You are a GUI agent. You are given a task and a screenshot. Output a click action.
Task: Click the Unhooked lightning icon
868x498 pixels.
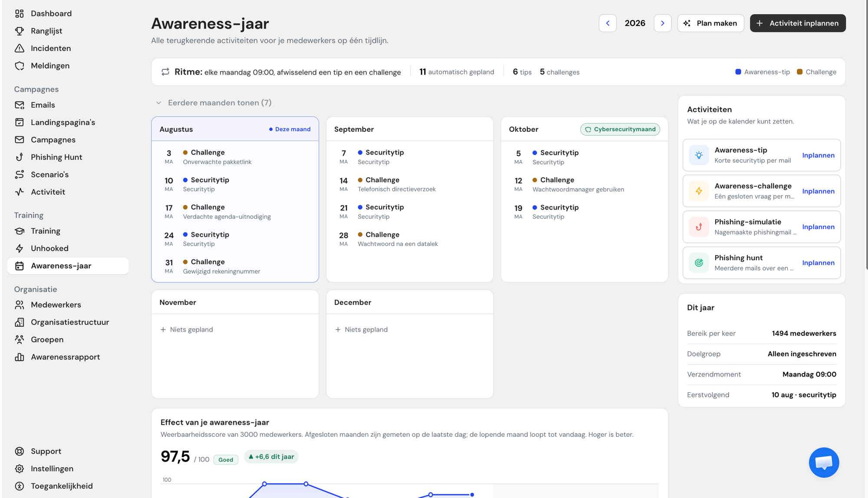coord(20,248)
